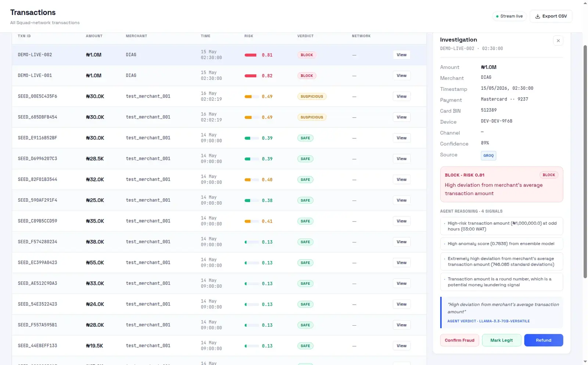This screenshot has width=588, height=365.
Task: Click the VERDICT column header
Action: coord(305,36)
